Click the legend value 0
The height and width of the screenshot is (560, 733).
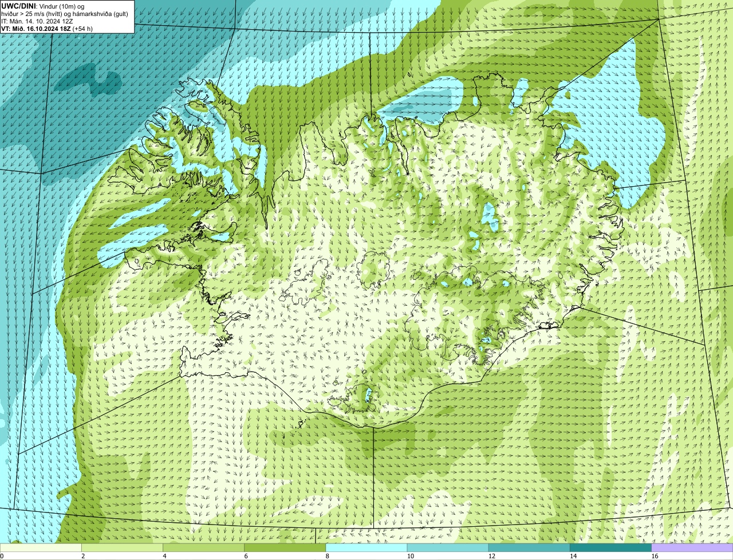[x=2, y=556]
